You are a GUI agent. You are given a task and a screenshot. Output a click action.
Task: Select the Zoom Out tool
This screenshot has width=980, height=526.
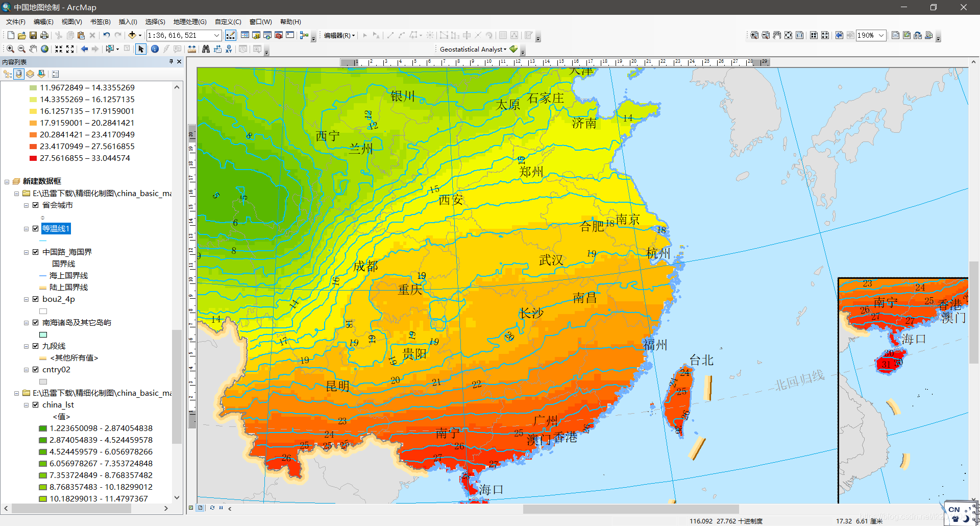click(x=21, y=49)
